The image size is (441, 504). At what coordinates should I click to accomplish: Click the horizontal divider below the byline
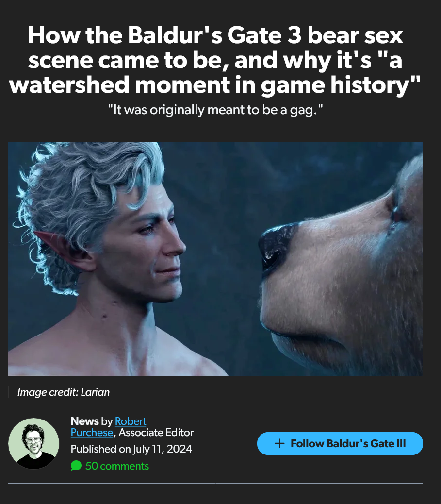215,483
